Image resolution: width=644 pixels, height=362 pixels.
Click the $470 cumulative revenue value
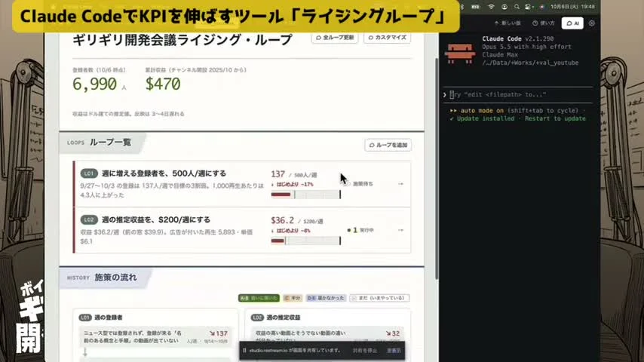tap(163, 84)
